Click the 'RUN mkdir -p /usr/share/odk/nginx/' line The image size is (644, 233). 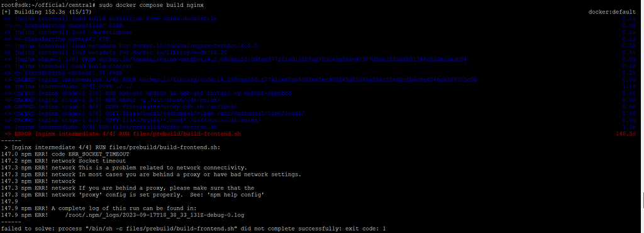[x=112, y=100]
